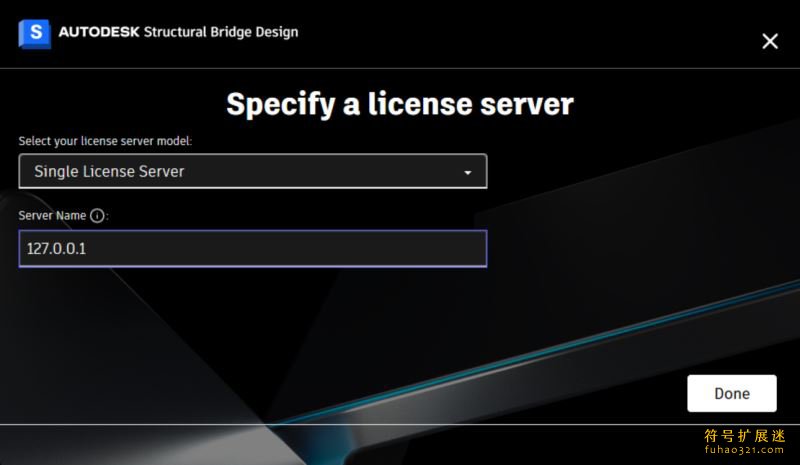The width and height of the screenshot is (800, 465).
Task: Click the Done button
Action: (732, 394)
